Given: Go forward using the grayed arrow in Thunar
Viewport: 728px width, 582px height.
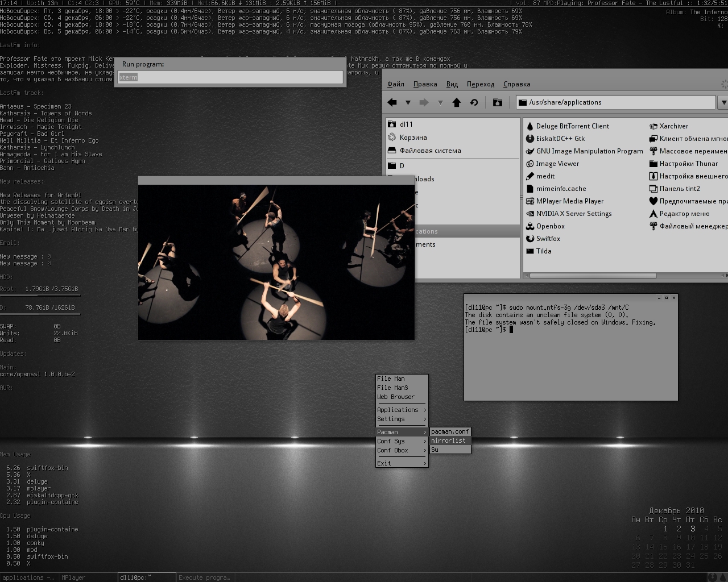Looking at the screenshot, I should coord(424,102).
